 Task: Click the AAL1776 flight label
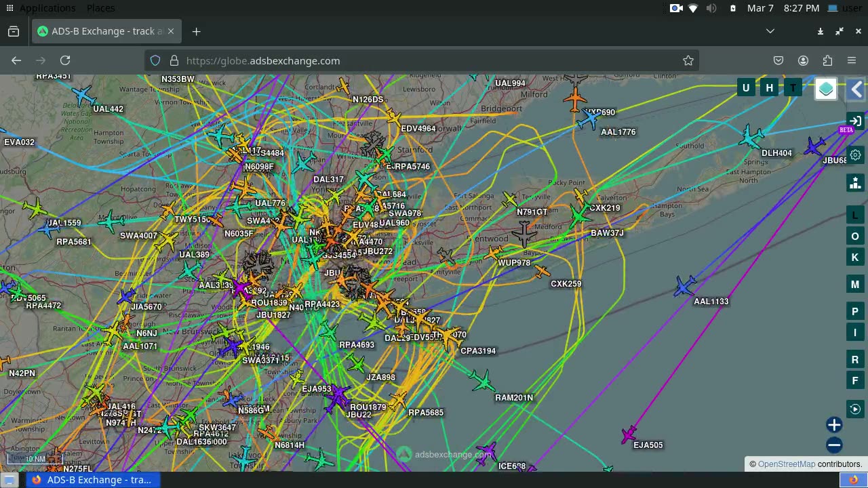point(618,131)
